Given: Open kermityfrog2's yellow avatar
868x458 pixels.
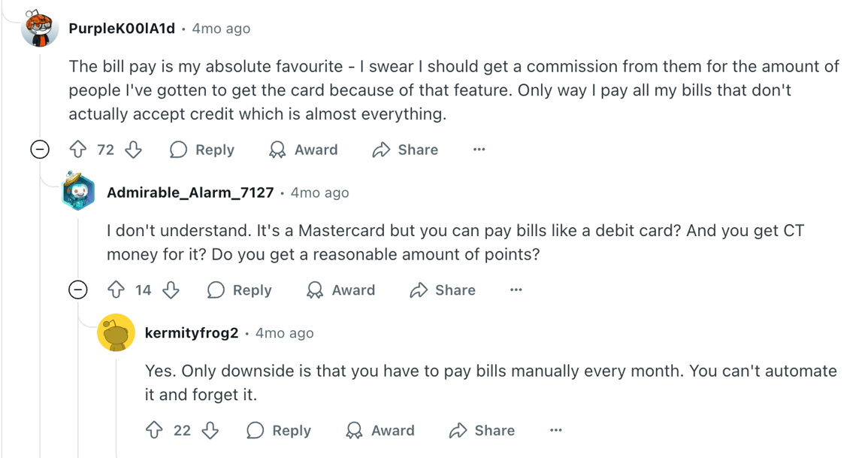Looking at the screenshot, I should tap(116, 332).
